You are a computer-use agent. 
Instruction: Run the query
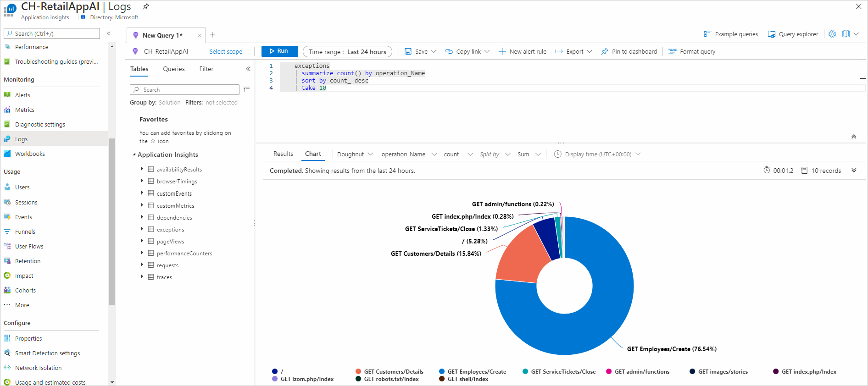tap(279, 51)
